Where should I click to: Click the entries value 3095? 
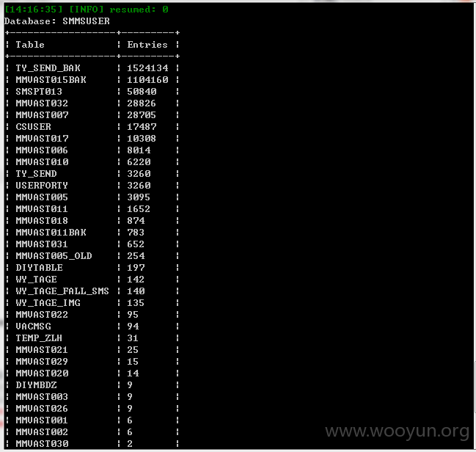[x=139, y=197]
